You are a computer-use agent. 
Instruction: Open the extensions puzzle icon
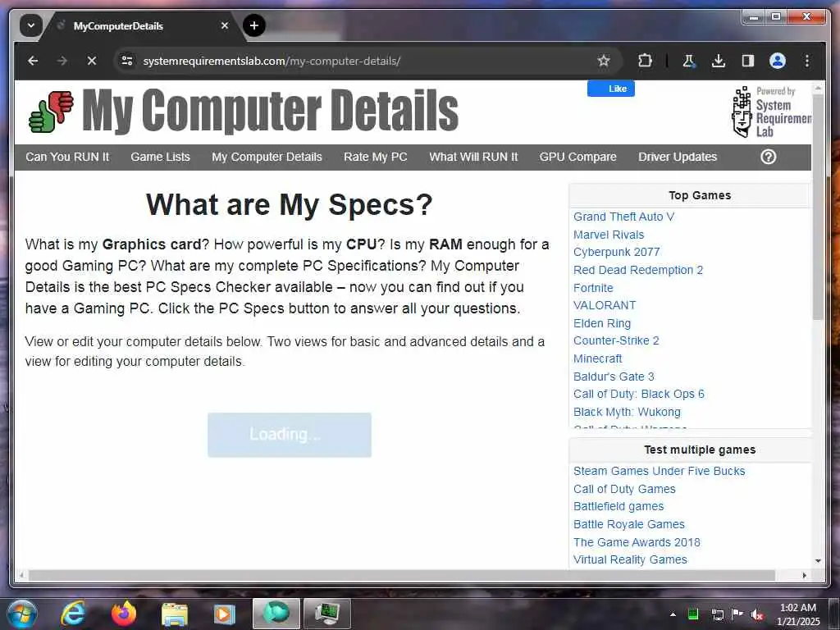click(645, 61)
